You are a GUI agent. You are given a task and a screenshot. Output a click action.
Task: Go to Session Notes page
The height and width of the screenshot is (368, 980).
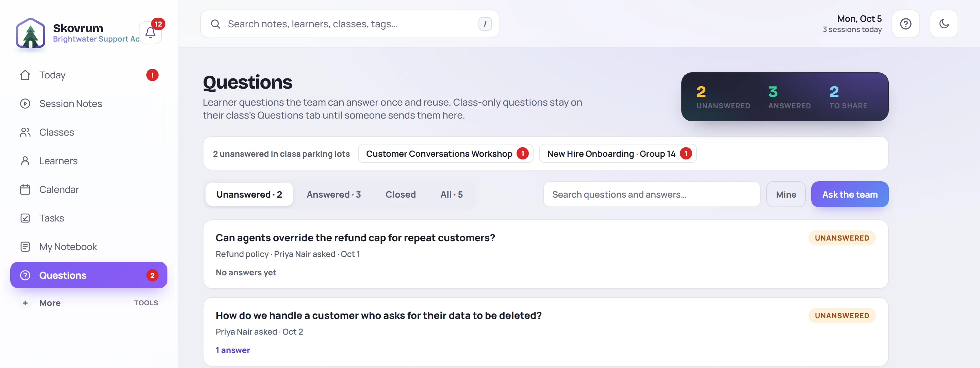(88, 104)
